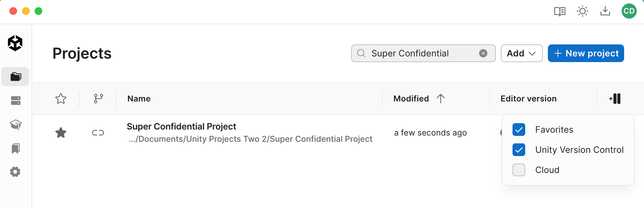This screenshot has height=208, width=644.
Task: Click the New project button
Action: [586, 53]
